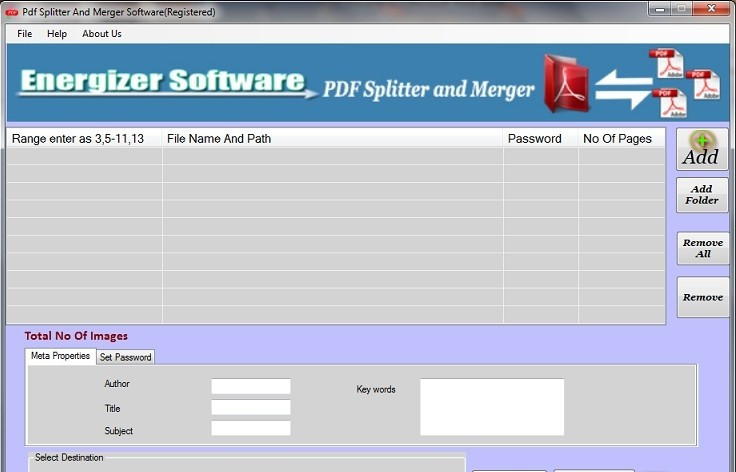Image resolution: width=736 pixels, height=472 pixels.
Task: Close the Pdf Splitter And Merger window
Action: pos(712,9)
